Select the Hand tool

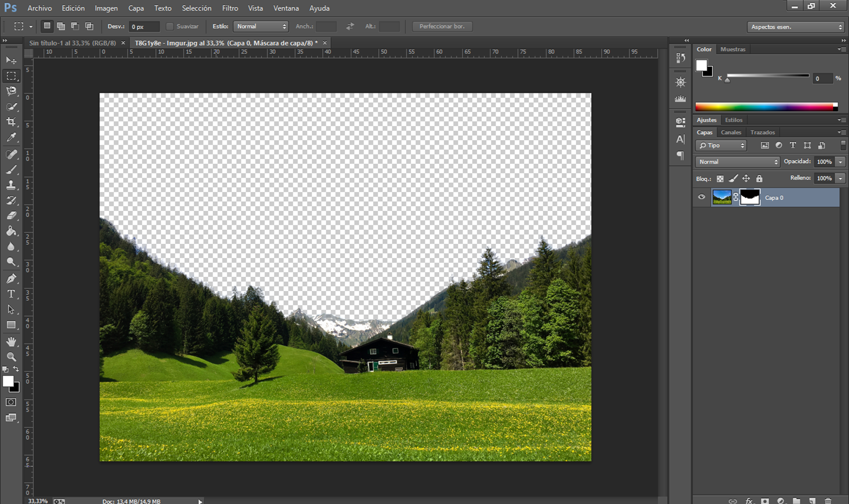tap(11, 341)
